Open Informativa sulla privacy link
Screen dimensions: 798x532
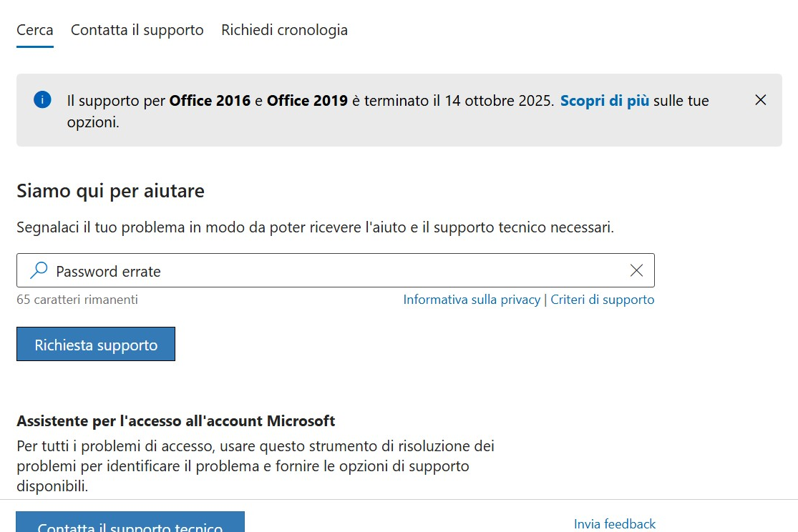click(472, 300)
